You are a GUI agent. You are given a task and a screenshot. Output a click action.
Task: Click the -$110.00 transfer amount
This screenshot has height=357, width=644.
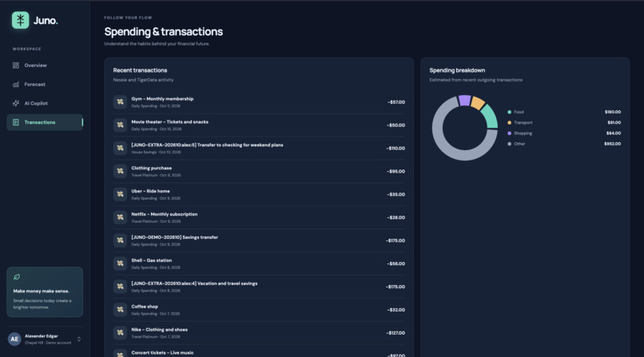pos(396,148)
